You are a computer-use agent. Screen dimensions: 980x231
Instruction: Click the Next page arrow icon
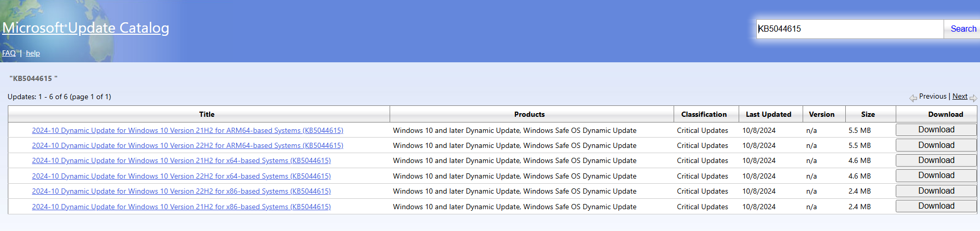[x=973, y=98]
